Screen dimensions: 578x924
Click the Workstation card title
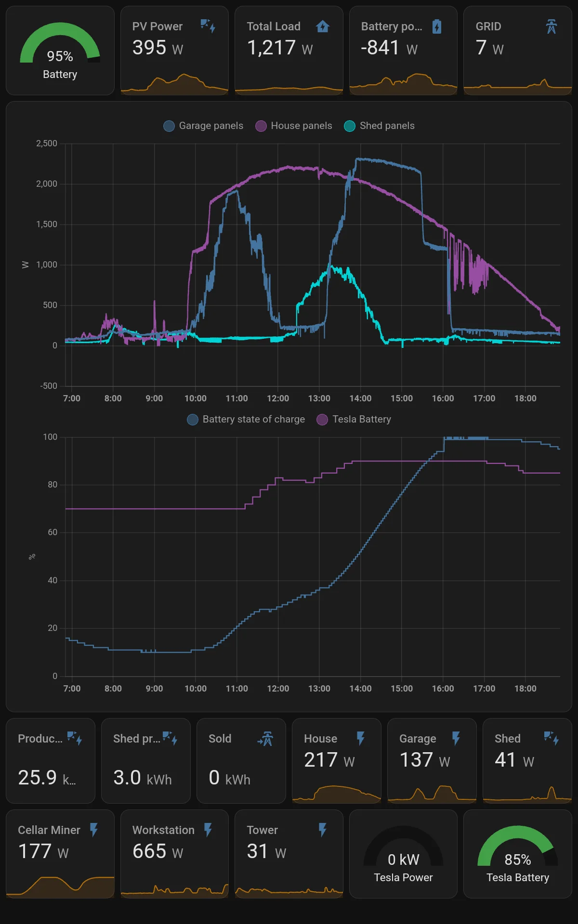click(x=163, y=830)
